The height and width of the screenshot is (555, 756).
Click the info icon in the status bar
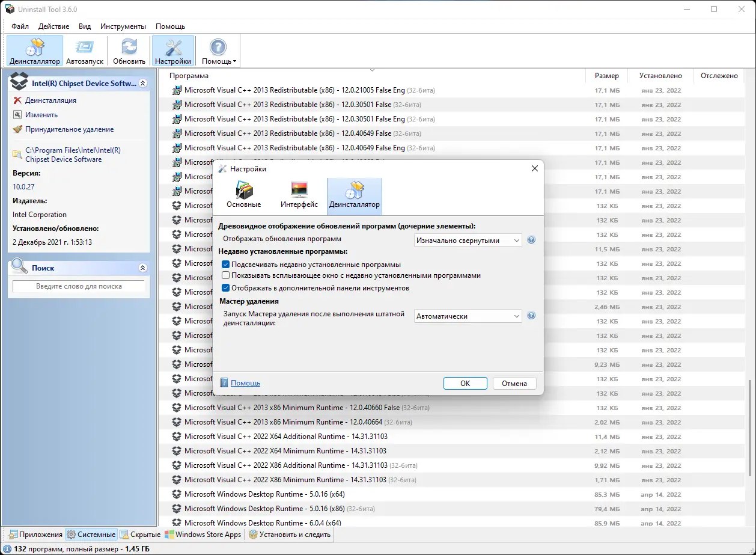(7, 549)
